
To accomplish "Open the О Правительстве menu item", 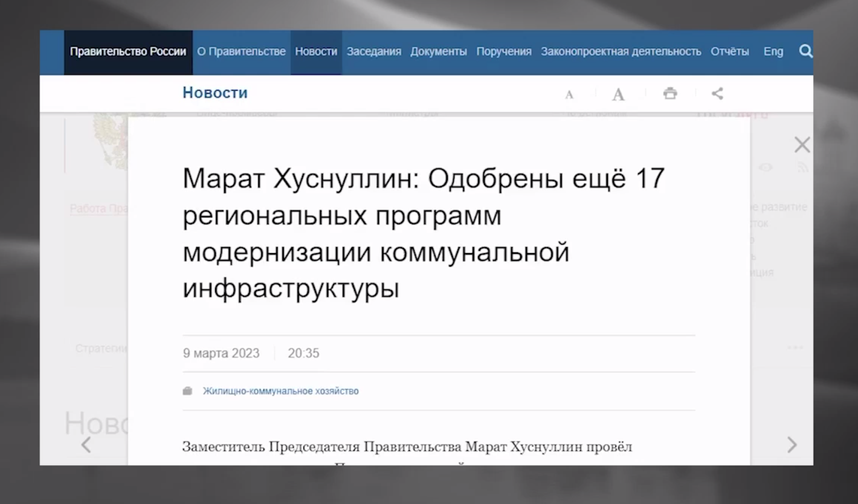I will click(x=241, y=52).
